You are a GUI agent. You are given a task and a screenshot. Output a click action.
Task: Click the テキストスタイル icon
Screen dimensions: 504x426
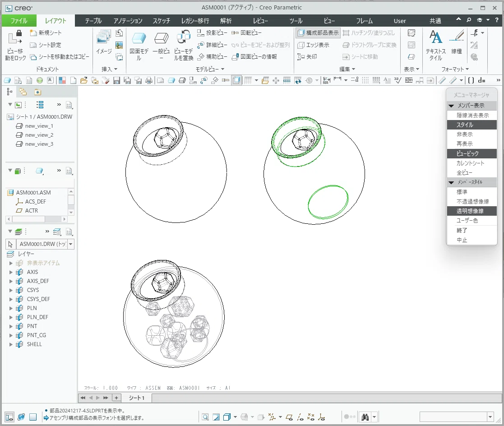tap(435, 37)
